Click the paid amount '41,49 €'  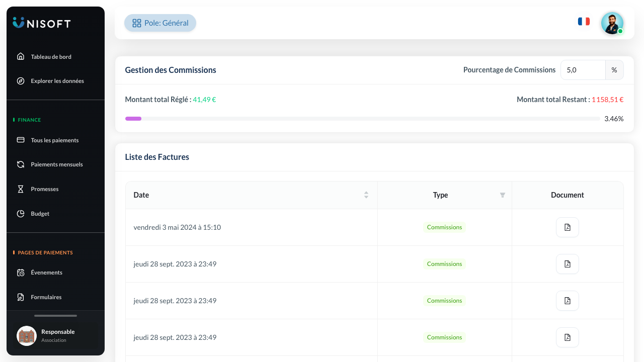tap(204, 100)
